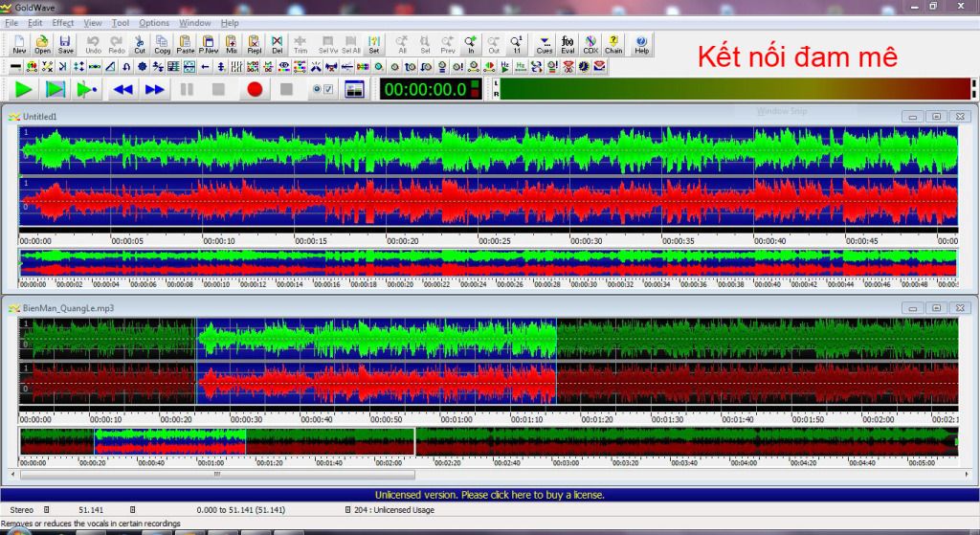The width and height of the screenshot is (980, 535).
Task: Click the 00:01:00 mark on BienMan main timeline
Action: 457,419
